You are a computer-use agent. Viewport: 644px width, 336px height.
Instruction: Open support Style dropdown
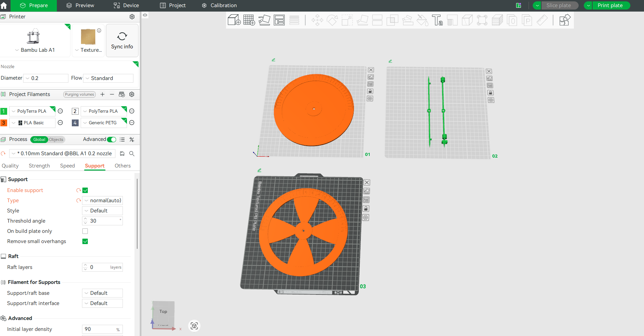[x=102, y=211]
